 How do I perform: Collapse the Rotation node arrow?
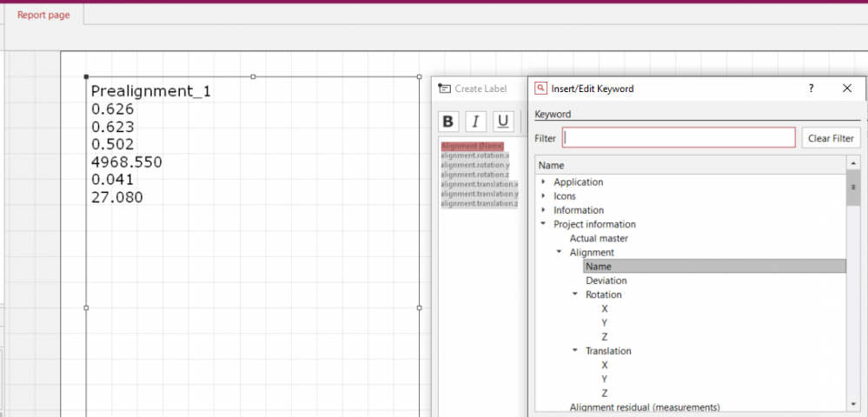click(x=575, y=295)
